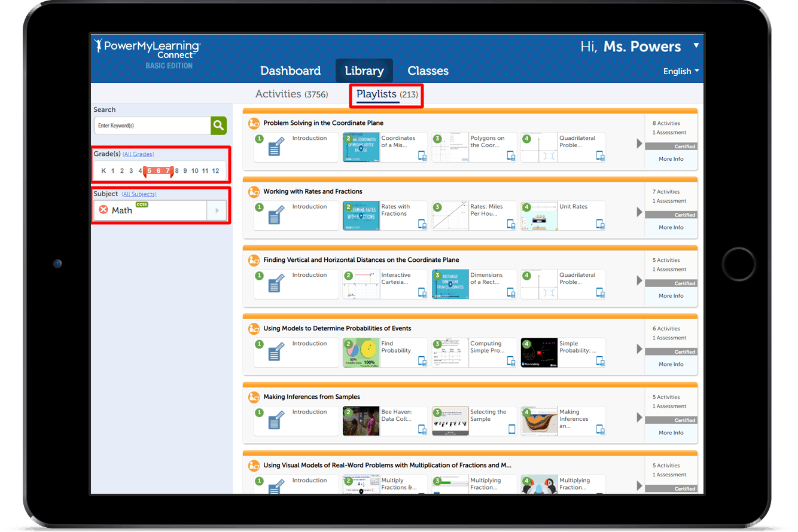Click the playlist icon beside Using Visual Models of Real-Word Problems
798x532 pixels.
(x=254, y=466)
